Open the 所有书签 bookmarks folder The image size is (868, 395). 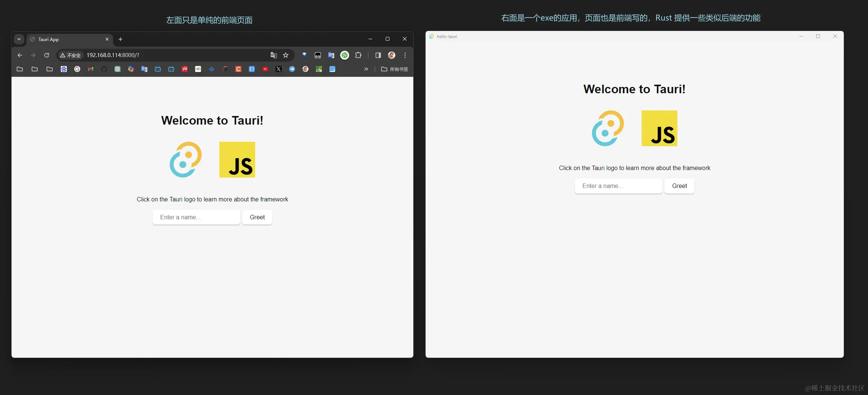pyautogui.click(x=395, y=69)
